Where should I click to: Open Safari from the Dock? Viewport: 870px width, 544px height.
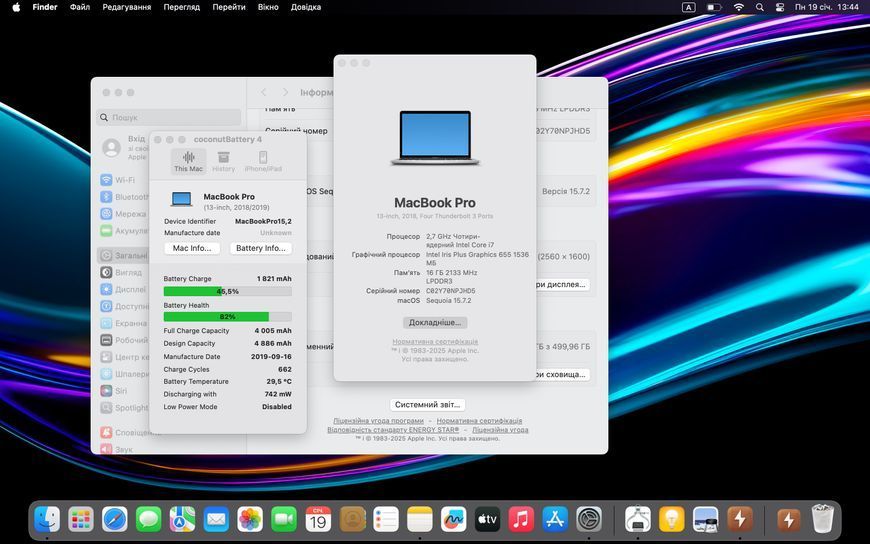(x=115, y=520)
